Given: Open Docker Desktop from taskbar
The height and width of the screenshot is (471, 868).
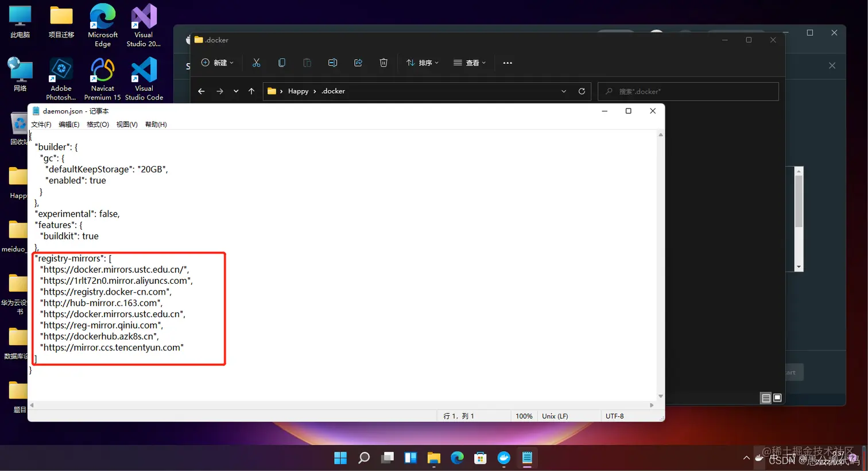Looking at the screenshot, I should [504, 458].
